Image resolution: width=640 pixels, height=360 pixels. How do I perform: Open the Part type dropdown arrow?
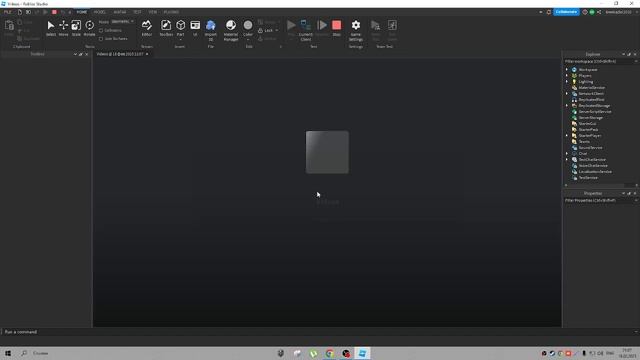(180, 39)
